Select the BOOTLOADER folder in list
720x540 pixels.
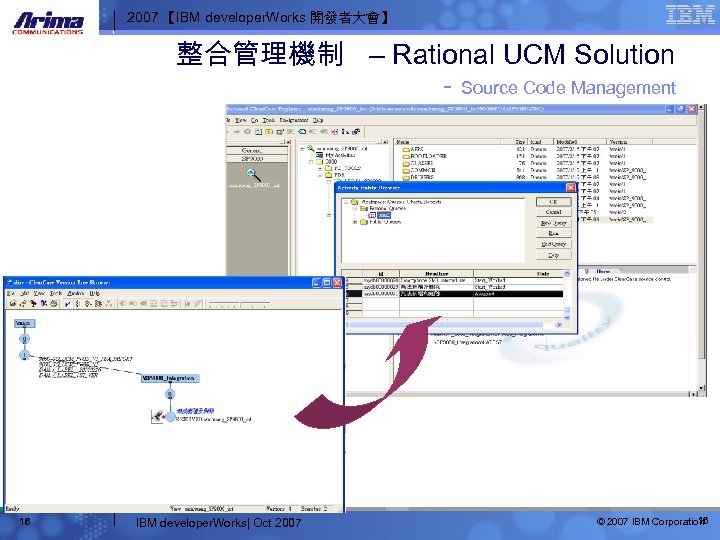[425, 156]
